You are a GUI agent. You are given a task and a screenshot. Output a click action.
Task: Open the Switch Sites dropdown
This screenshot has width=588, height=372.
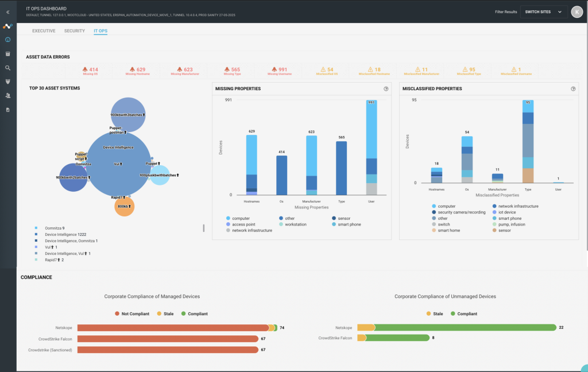click(543, 12)
